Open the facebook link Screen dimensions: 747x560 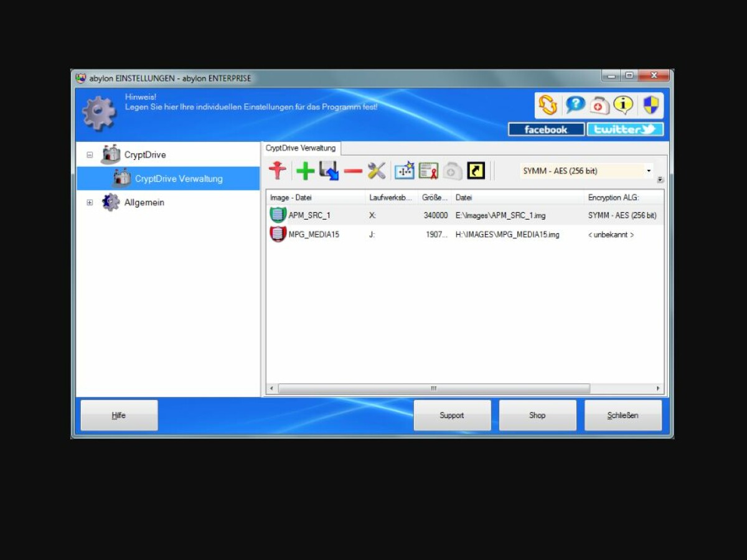click(546, 129)
